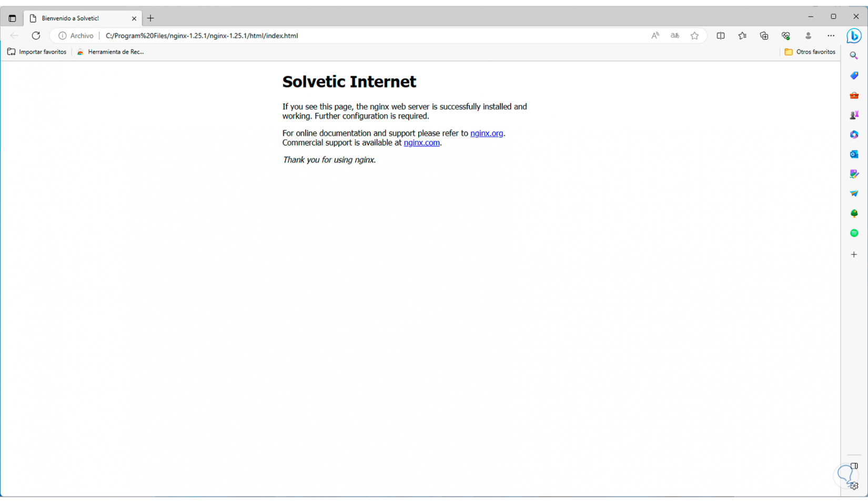Reload the page with the refresh icon
This screenshot has height=503, width=868.
click(x=36, y=36)
